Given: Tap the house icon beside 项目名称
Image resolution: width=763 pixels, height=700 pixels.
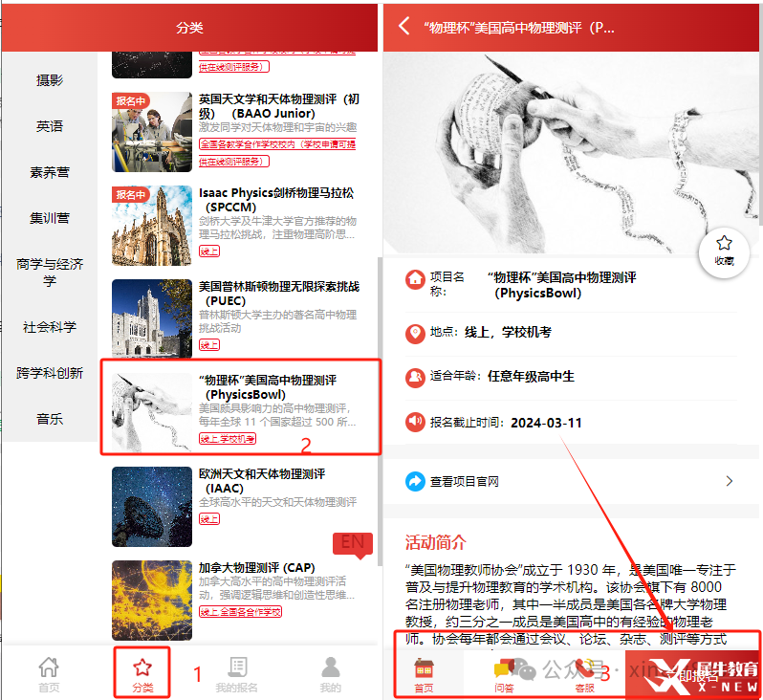Looking at the screenshot, I should tap(415, 279).
